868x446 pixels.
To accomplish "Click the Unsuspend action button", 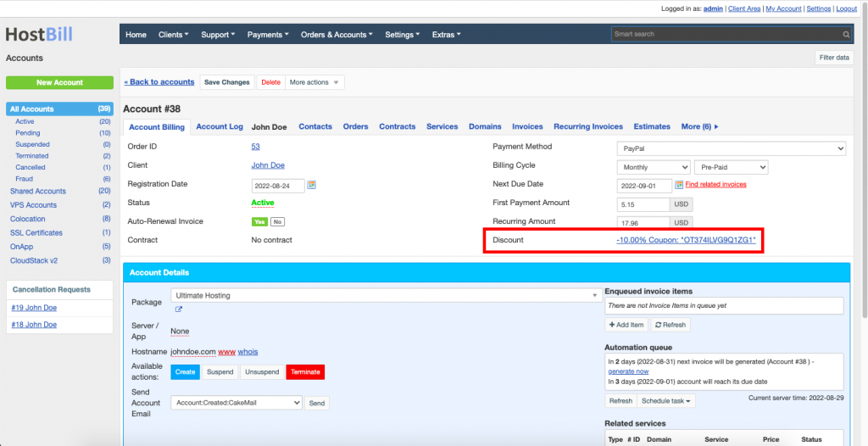I will tap(263, 372).
